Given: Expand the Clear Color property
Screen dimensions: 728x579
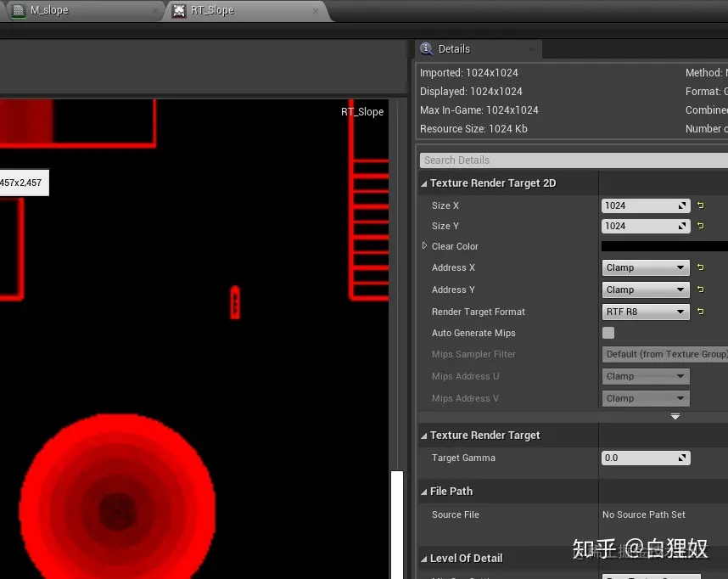Looking at the screenshot, I should click(x=424, y=246).
